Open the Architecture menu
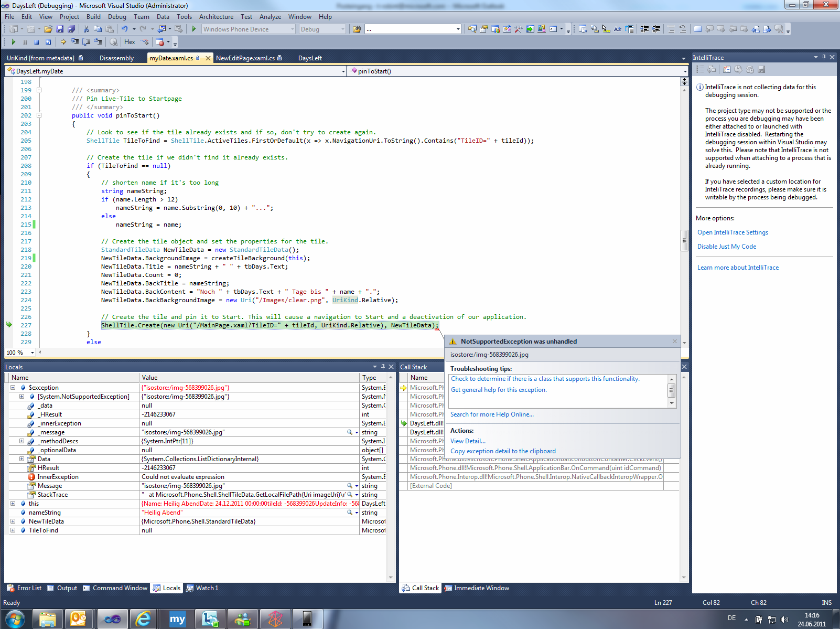This screenshot has width=840, height=629. click(x=216, y=17)
